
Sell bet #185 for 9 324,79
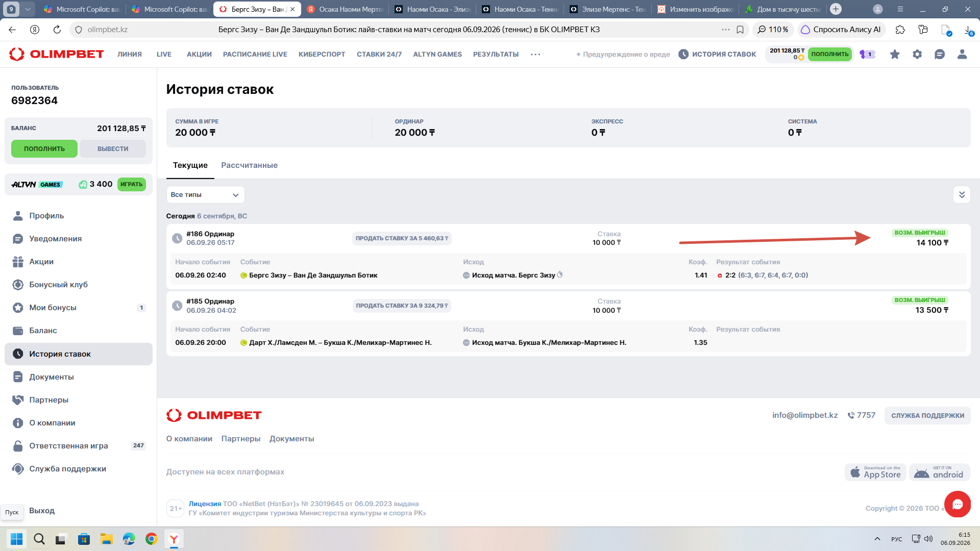tap(402, 306)
